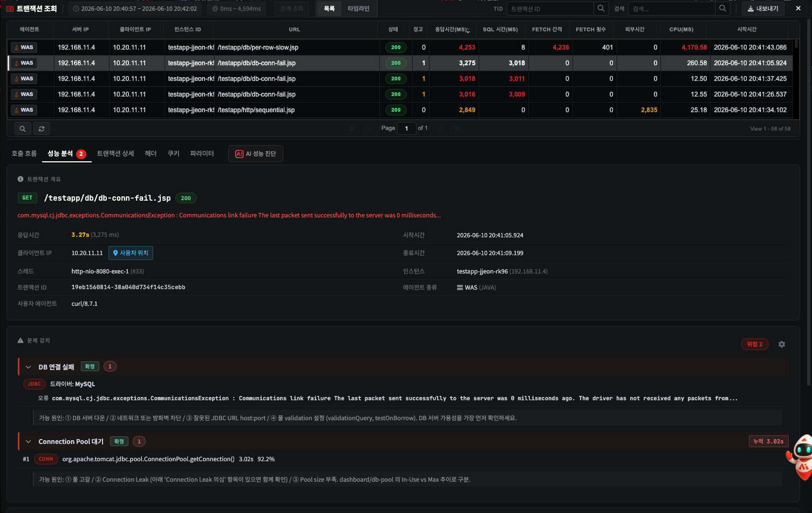Switch to the 타임라인 view
Screen dimensions: 812x513
pyautogui.click(x=359, y=9)
